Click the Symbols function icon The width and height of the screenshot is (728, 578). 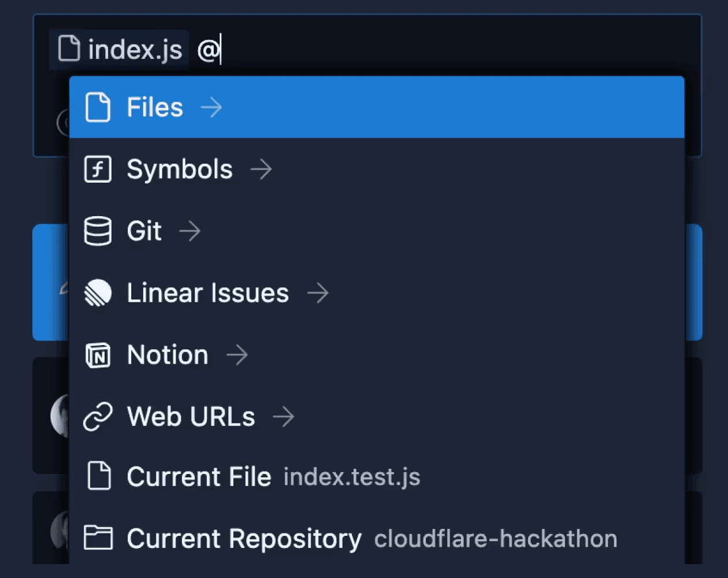pyautogui.click(x=98, y=169)
